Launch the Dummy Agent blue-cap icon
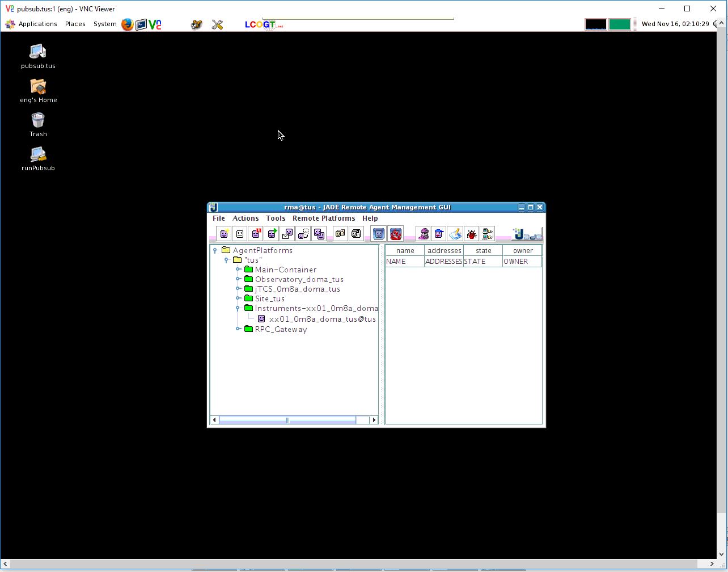The height and width of the screenshot is (572, 728). click(439, 234)
